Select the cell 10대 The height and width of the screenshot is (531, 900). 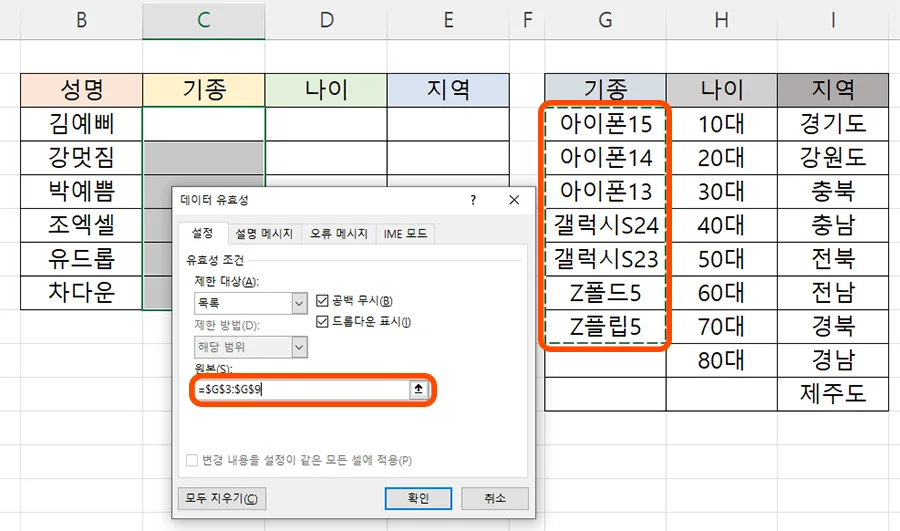pos(721,124)
